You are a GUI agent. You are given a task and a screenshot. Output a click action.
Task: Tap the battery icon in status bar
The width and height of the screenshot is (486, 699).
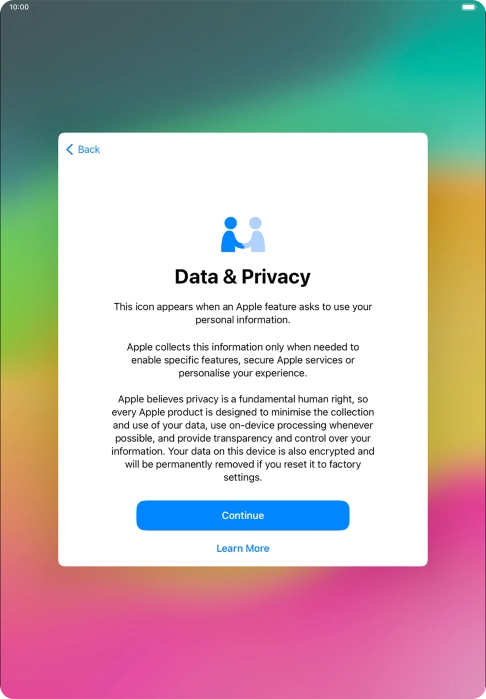pos(469,7)
